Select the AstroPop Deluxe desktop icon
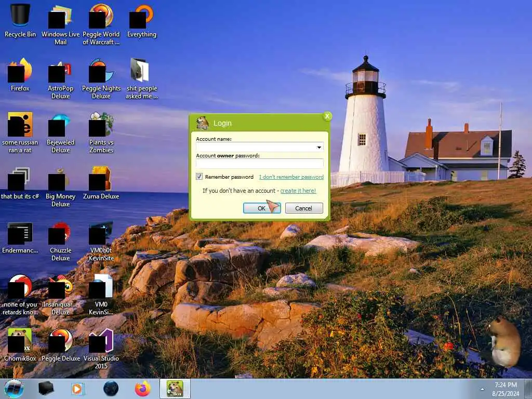Image resolution: width=532 pixels, height=399 pixels. [60, 79]
